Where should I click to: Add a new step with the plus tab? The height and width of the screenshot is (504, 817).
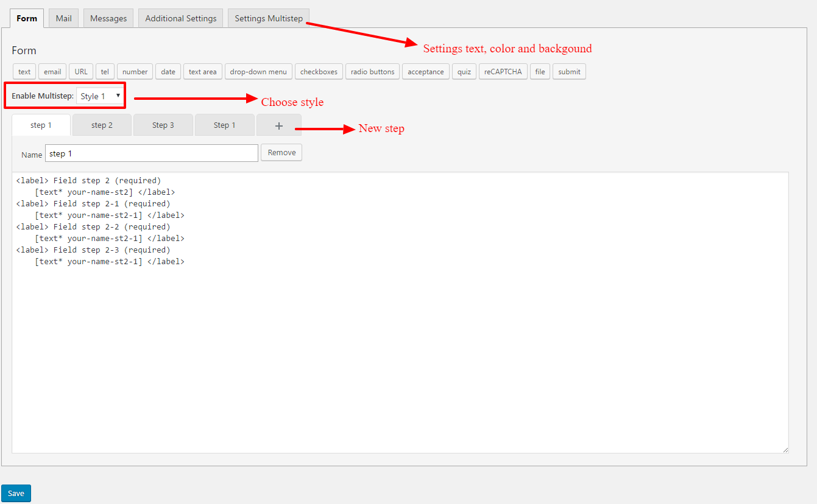pos(278,125)
